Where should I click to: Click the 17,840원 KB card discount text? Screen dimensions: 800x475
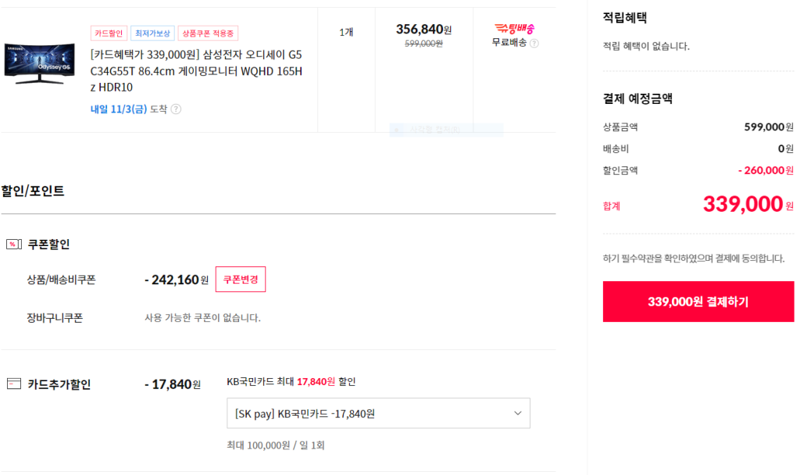[x=316, y=382]
